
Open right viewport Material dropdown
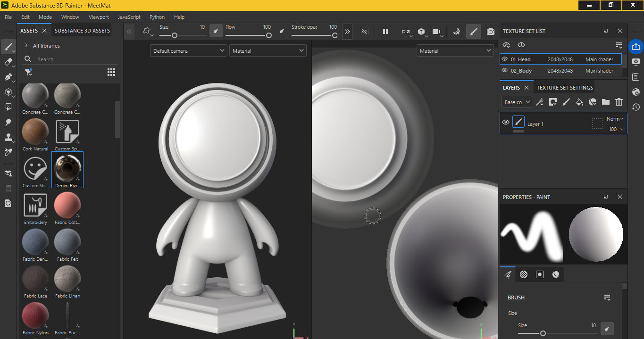point(455,50)
